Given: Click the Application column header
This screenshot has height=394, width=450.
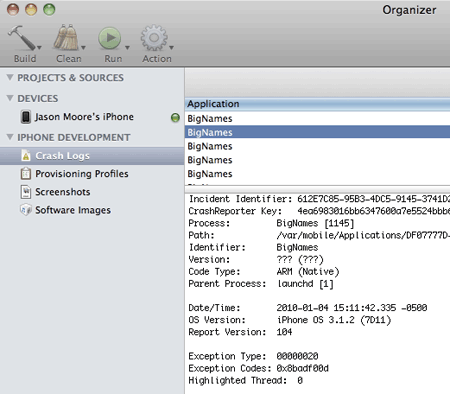Looking at the screenshot, I should 317,104.
